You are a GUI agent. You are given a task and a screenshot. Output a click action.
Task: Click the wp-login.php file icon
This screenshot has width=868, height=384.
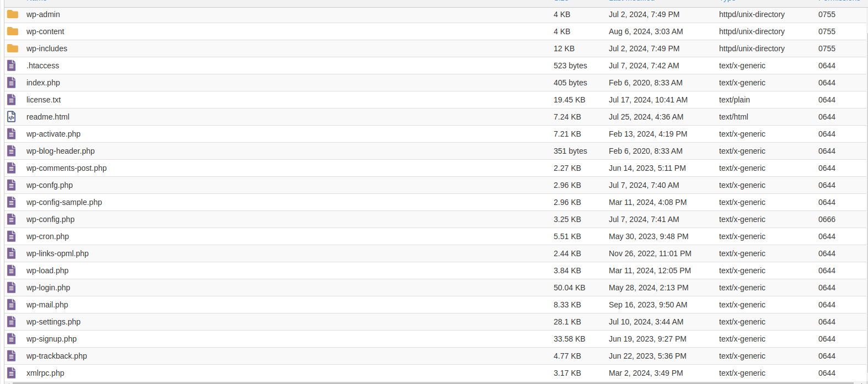(x=12, y=288)
